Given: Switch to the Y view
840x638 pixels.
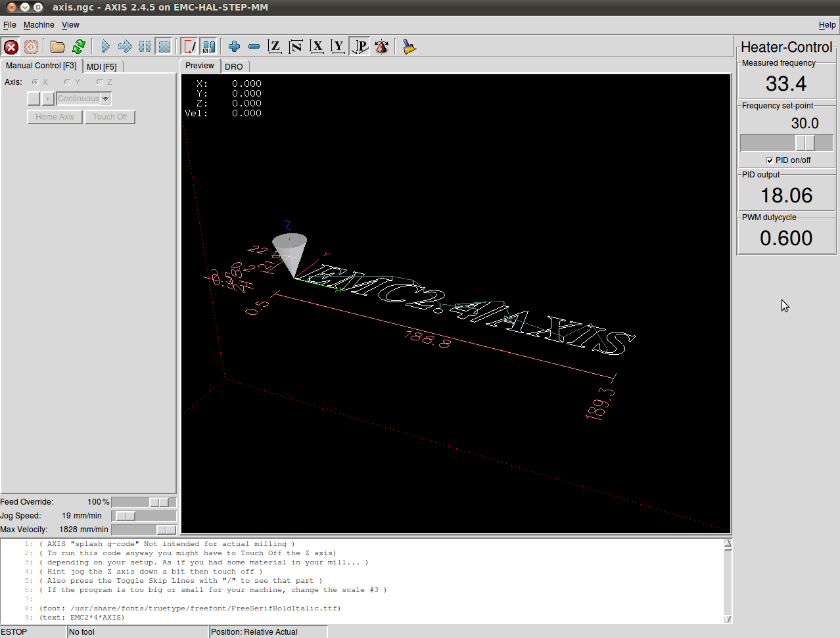Looking at the screenshot, I should 338,47.
